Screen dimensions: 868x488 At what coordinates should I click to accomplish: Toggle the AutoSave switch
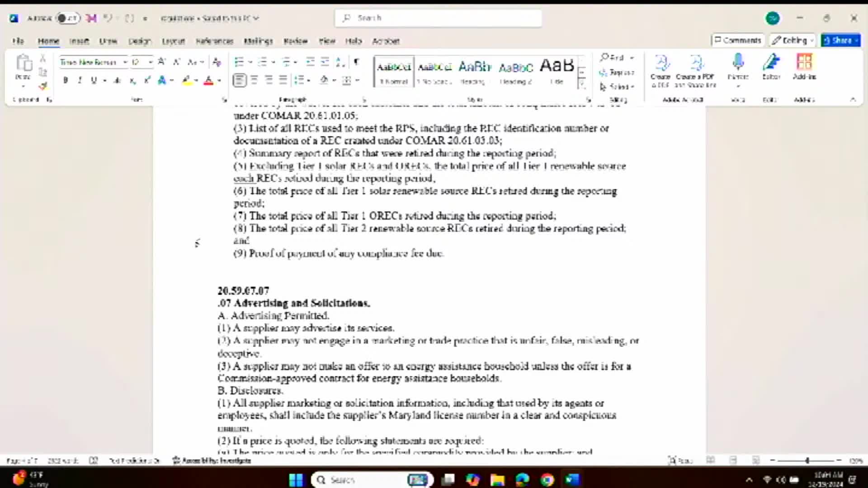tap(68, 18)
